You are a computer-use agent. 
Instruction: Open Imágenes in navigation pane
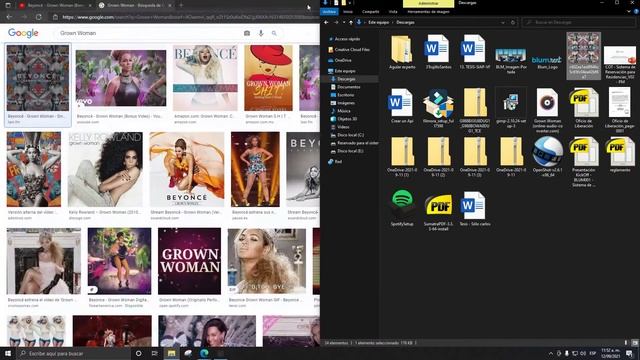[346, 103]
